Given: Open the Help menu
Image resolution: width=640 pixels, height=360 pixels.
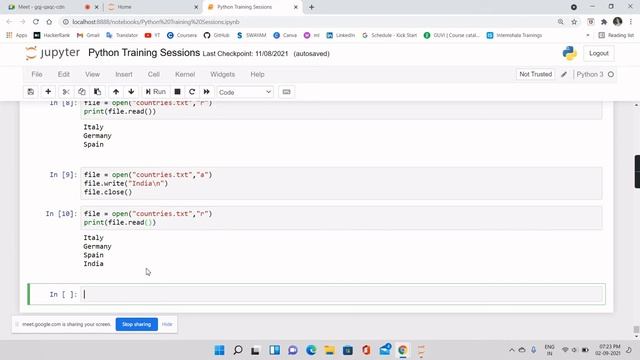Looking at the screenshot, I should (257, 74).
